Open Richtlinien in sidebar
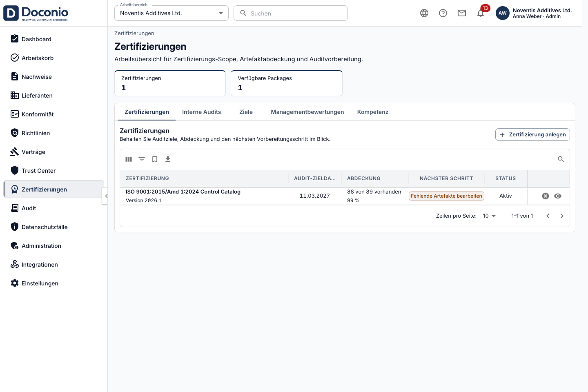Image resolution: width=588 pixels, height=392 pixels. pyautogui.click(x=53, y=133)
